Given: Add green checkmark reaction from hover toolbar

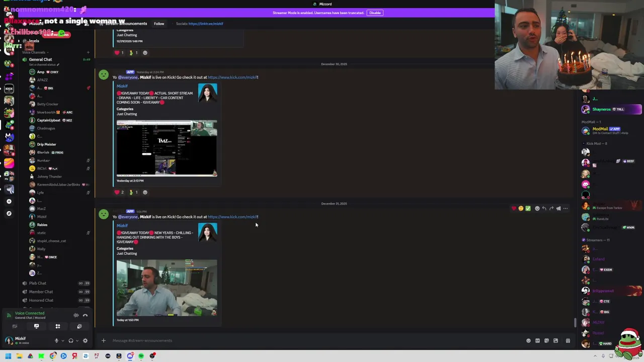Looking at the screenshot, I should tap(528, 208).
